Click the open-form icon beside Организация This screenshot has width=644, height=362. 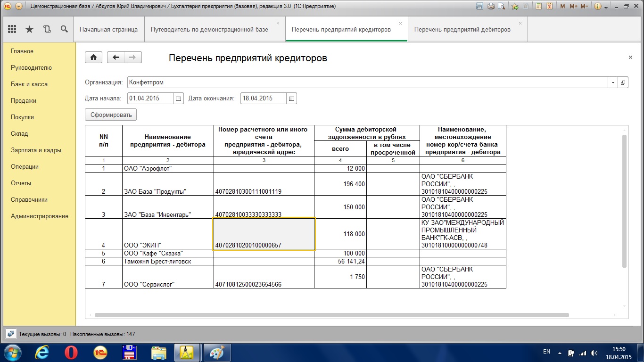623,82
